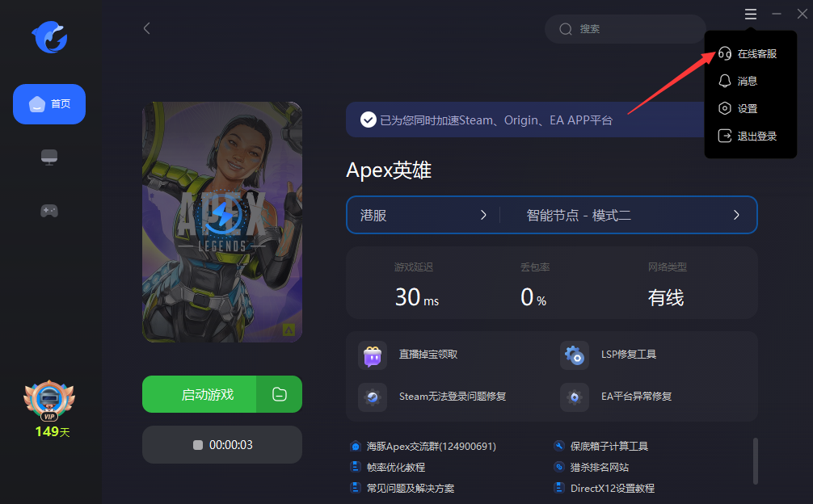Close the accelerator window
Screen dimensions: 813x504
click(x=802, y=14)
